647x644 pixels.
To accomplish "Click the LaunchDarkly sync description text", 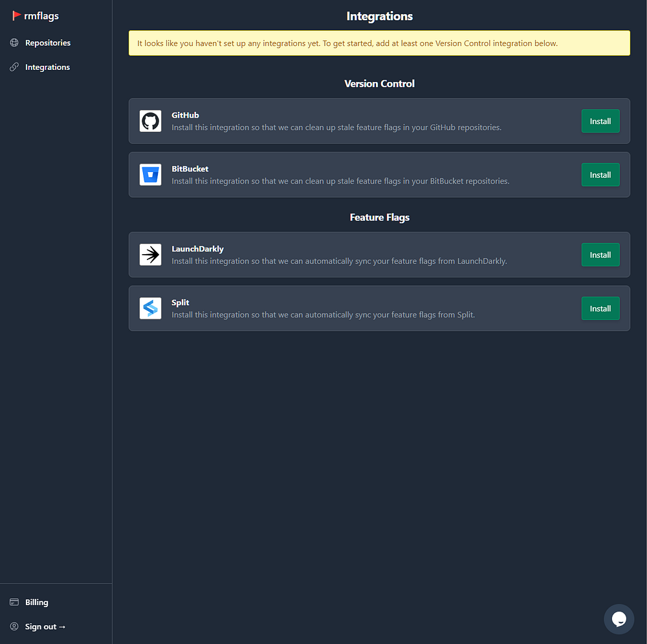I will coord(339,261).
